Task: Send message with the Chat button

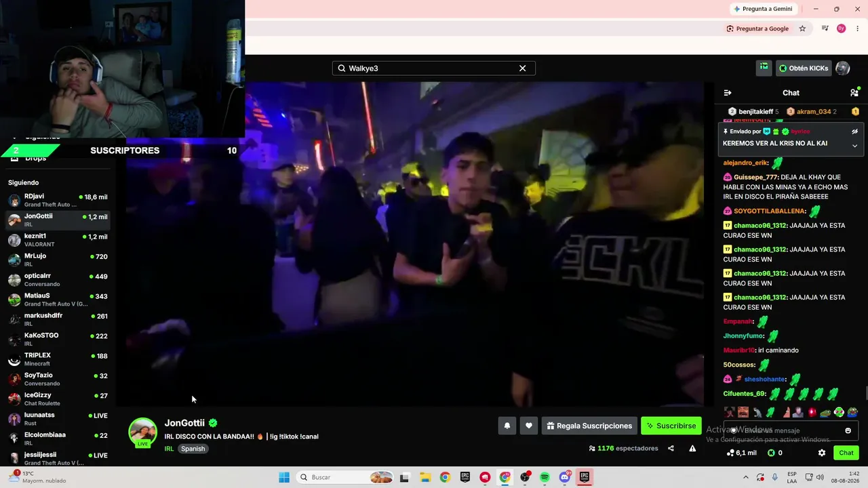Action: (x=846, y=453)
